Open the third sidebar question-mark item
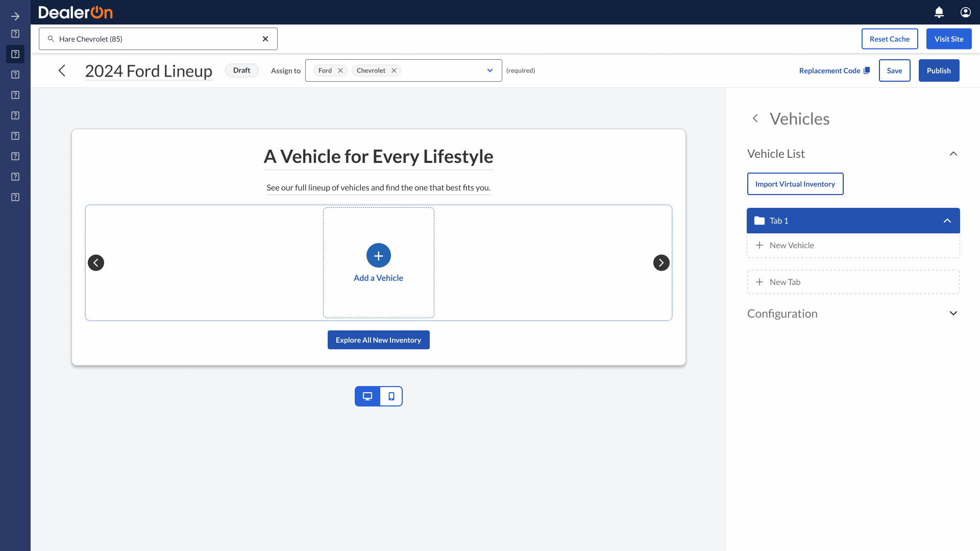The width and height of the screenshot is (980, 551). pyautogui.click(x=15, y=75)
